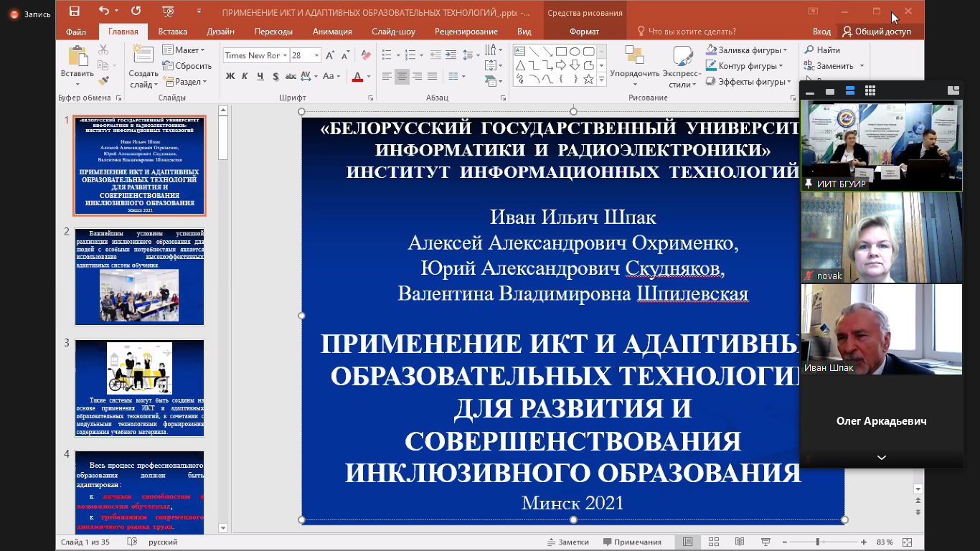This screenshot has height=551, width=980.
Task: Align text right
Action: [417, 76]
